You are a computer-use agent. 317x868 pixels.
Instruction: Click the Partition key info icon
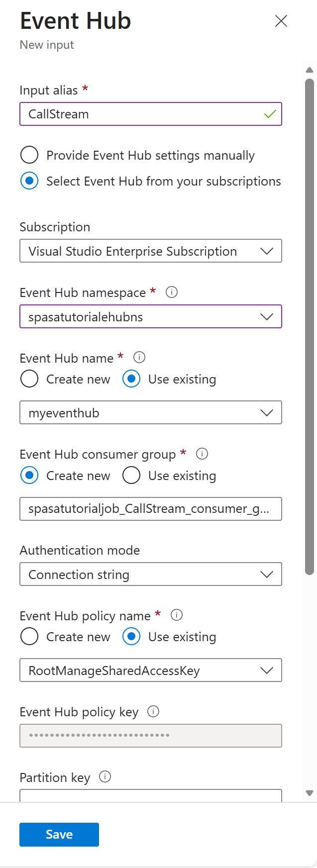105,777
